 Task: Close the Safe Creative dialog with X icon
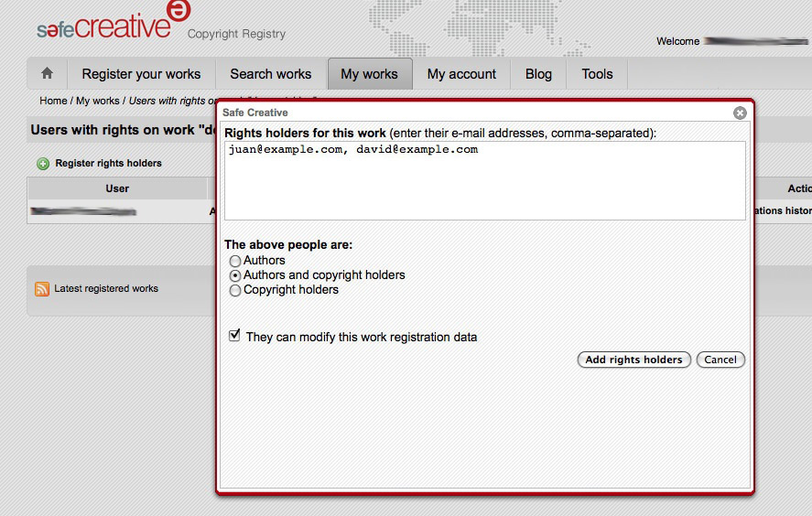pos(740,113)
